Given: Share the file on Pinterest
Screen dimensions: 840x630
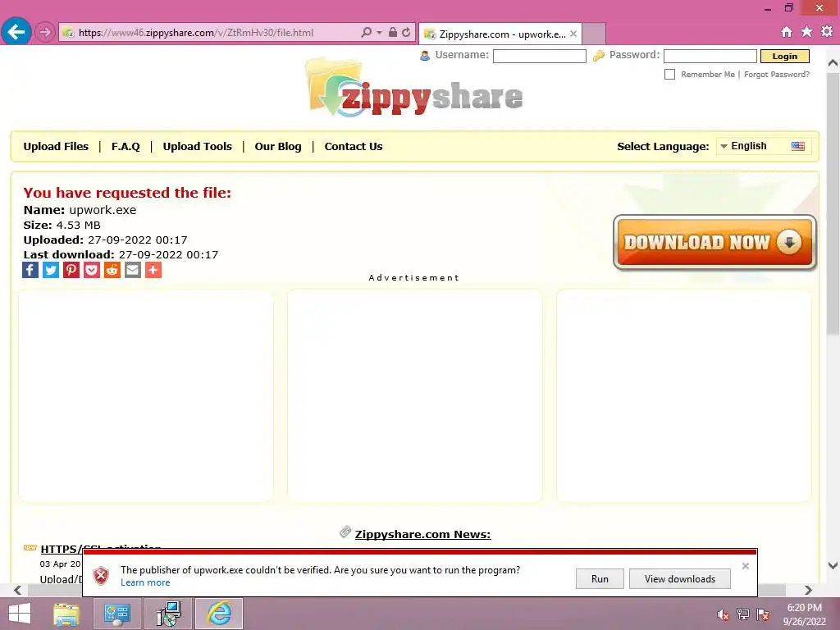Looking at the screenshot, I should click(x=71, y=270).
